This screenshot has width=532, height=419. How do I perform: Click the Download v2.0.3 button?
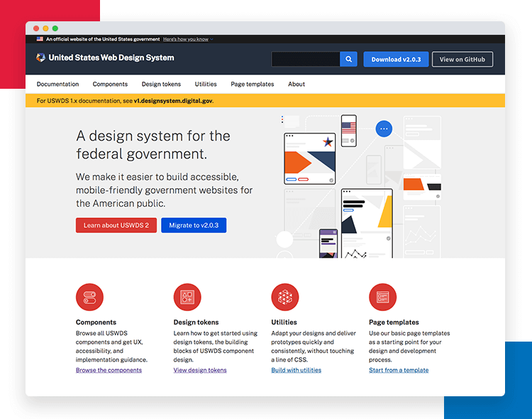coord(396,59)
